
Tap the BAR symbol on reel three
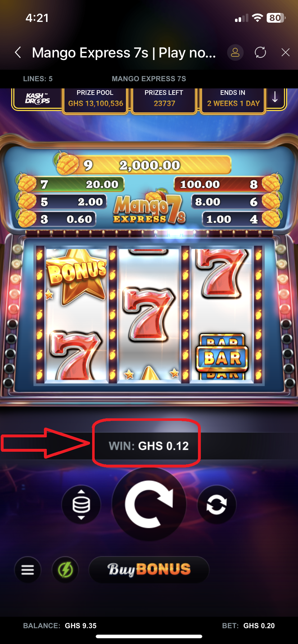click(x=222, y=357)
